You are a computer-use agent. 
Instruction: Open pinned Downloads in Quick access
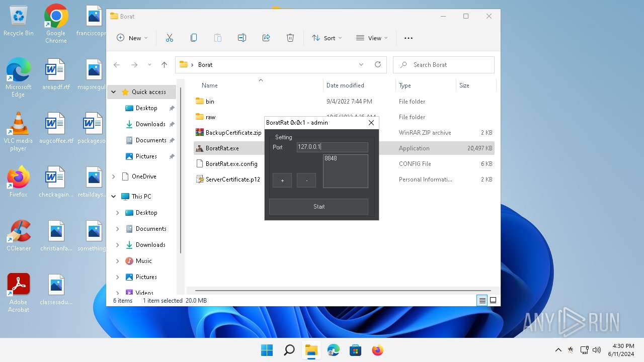pyautogui.click(x=150, y=124)
